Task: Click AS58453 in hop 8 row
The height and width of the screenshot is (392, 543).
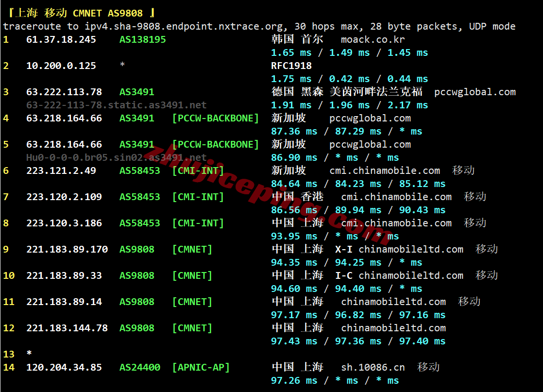Action: click(x=140, y=223)
